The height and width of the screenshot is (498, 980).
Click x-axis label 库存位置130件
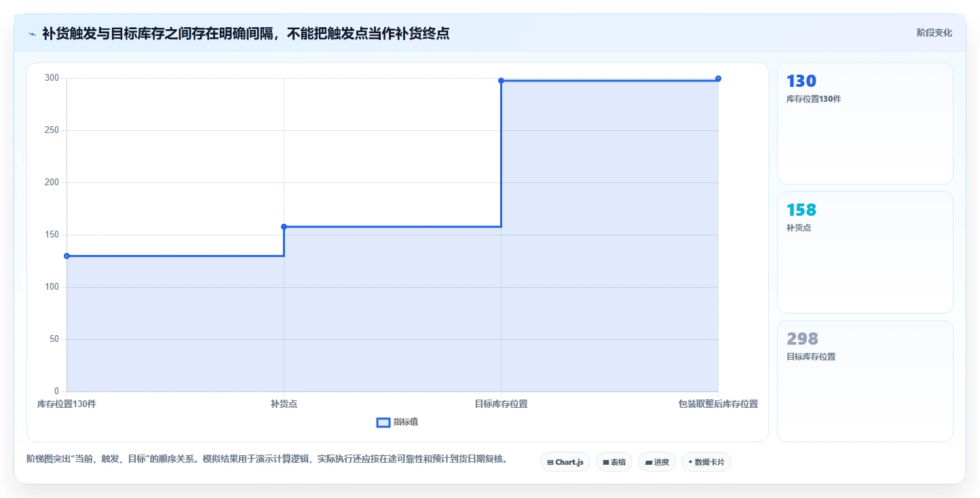click(67, 404)
